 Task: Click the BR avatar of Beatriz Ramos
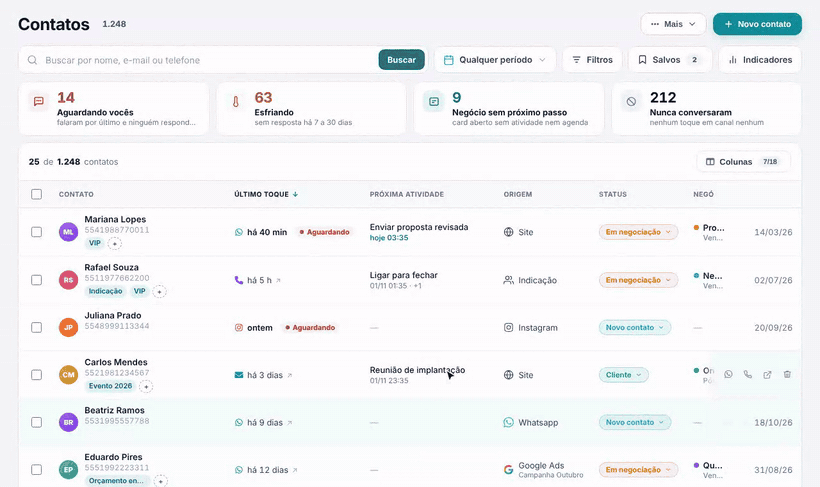click(68, 422)
